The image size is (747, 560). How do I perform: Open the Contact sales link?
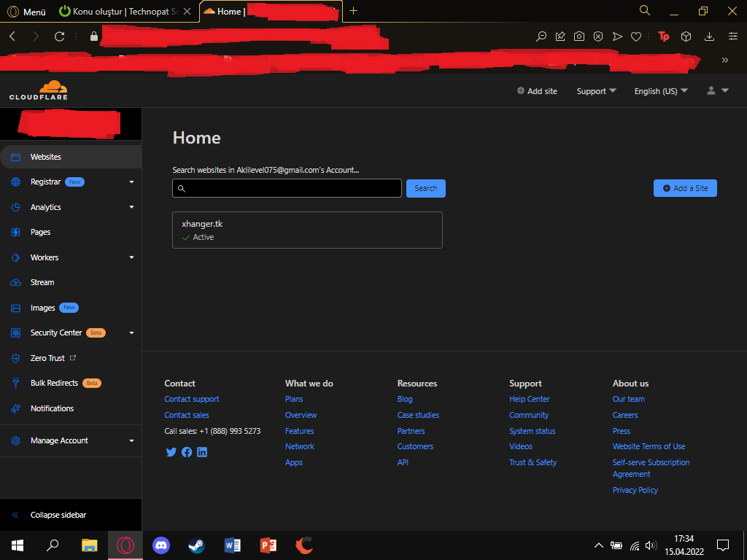(x=187, y=415)
